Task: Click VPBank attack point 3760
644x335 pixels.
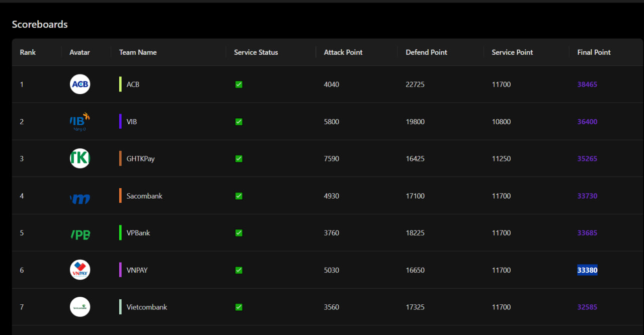Action: (332, 233)
